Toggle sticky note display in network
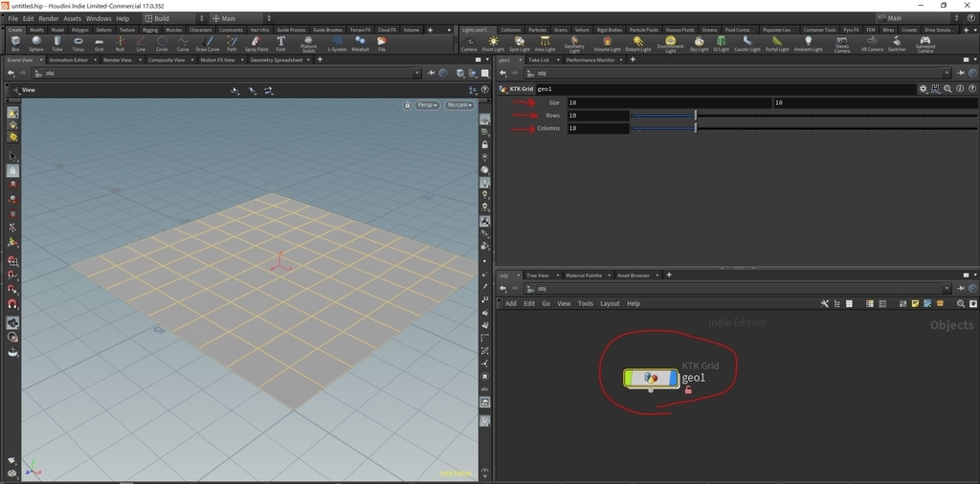The image size is (980, 484). click(x=915, y=303)
